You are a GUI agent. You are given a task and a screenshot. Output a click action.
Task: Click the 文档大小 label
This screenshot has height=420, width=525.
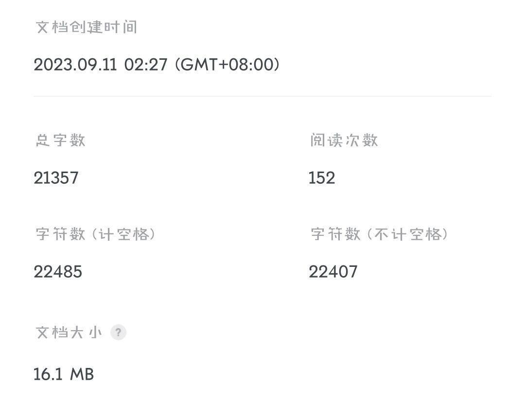pos(69,333)
